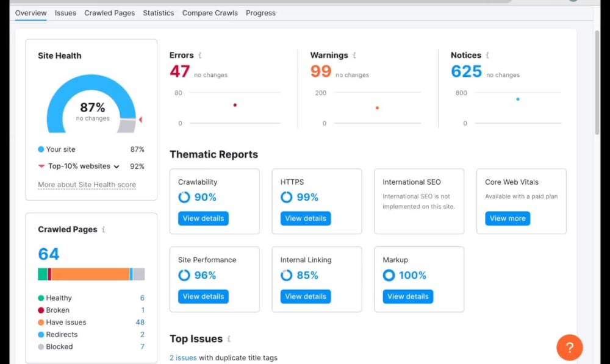Click View more under Core Web Vitals

click(508, 218)
